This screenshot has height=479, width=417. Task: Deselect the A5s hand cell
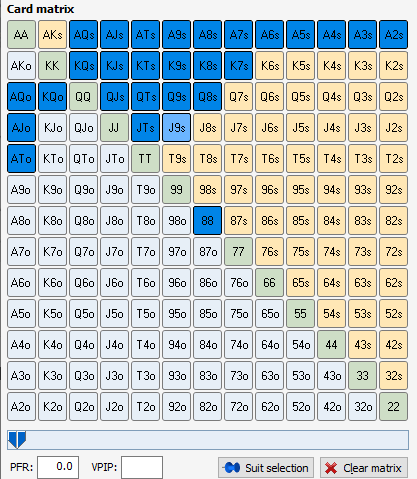click(x=300, y=35)
